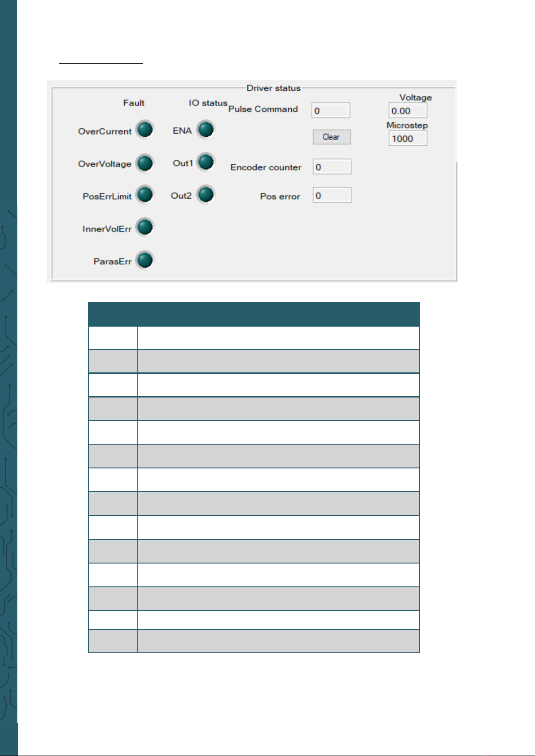Click the Microstep field showing 1000
This screenshot has height=756, width=535.
click(x=408, y=139)
